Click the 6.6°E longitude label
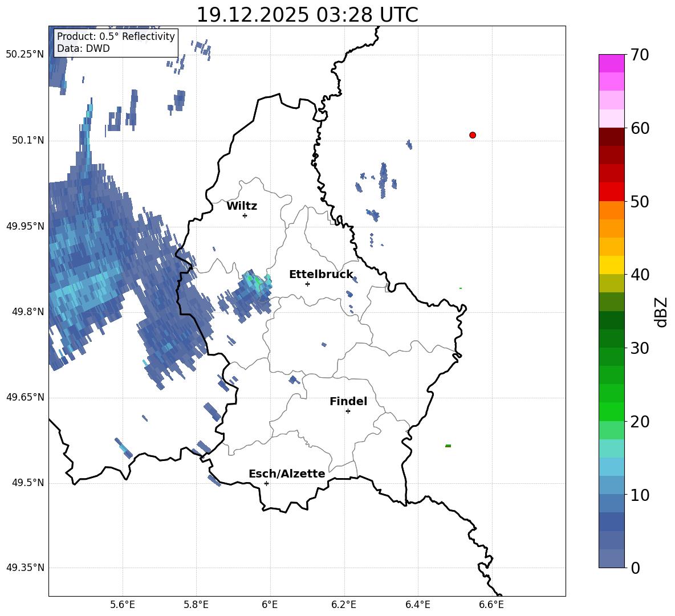The width and height of the screenshot is (675, 616). coord(491,605)
